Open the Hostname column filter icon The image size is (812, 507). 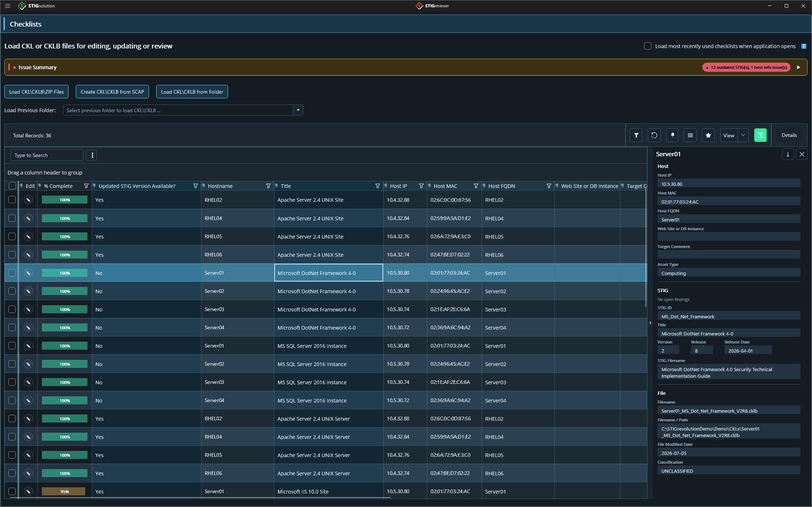pyautogui.click(x=268, y=186)
